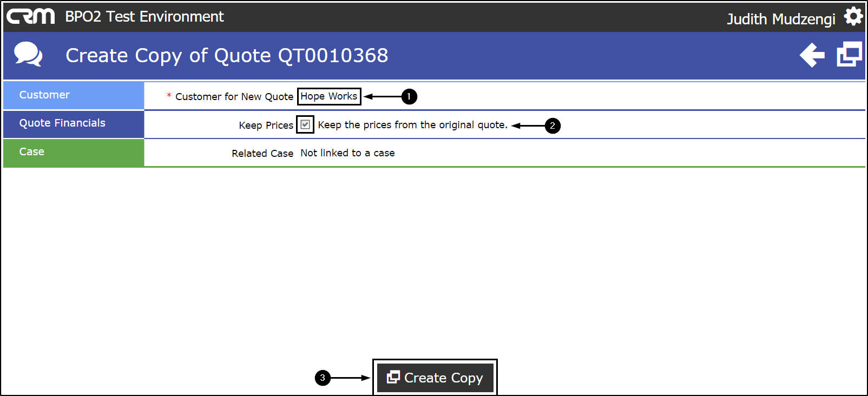Click the 'Not linked to a case' text
868x396 pixels.
[347, 153]
